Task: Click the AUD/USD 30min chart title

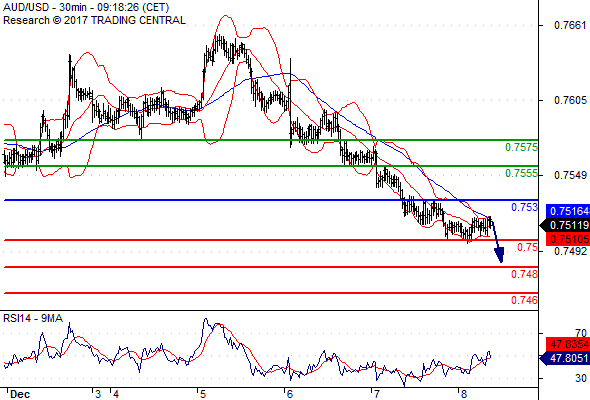Action: click(x=86, y=7)
